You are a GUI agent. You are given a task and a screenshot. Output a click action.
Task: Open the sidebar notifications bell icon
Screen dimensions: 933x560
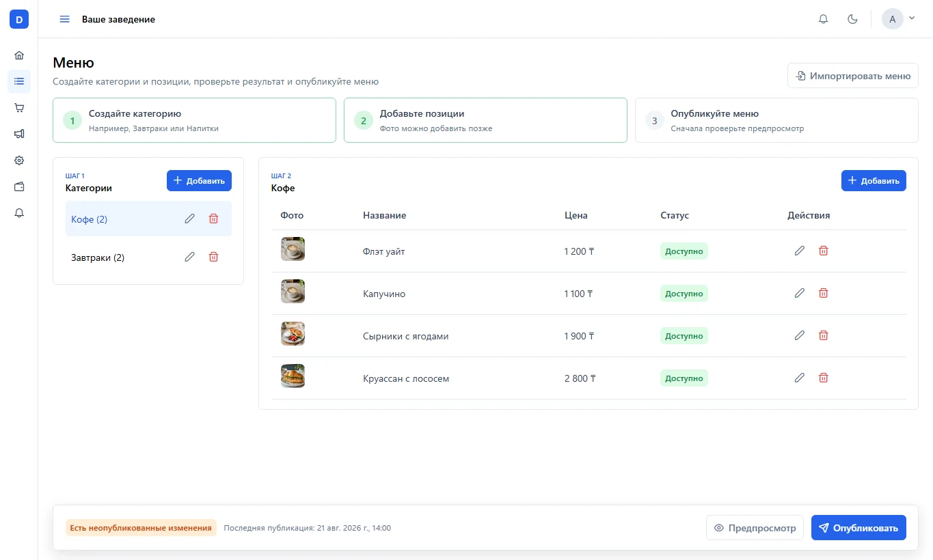pyautogui.click(x=19, y=213)
